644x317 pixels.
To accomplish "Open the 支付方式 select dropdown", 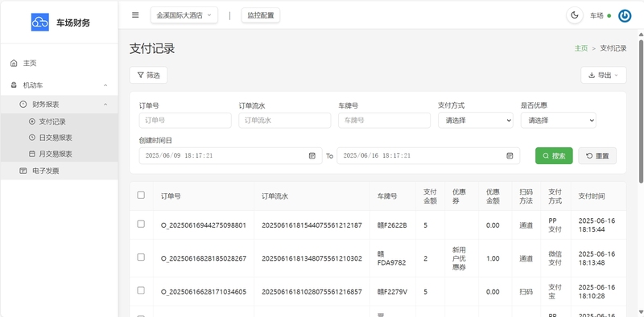I will pyautogui.click(x=476, y=121).
